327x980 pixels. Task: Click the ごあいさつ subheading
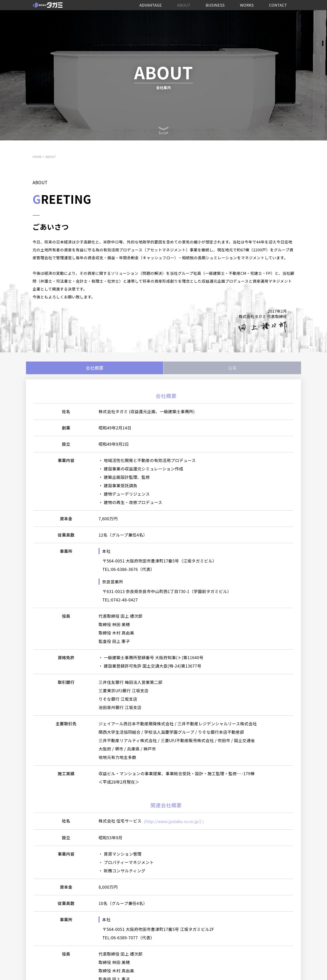point(51,227)
